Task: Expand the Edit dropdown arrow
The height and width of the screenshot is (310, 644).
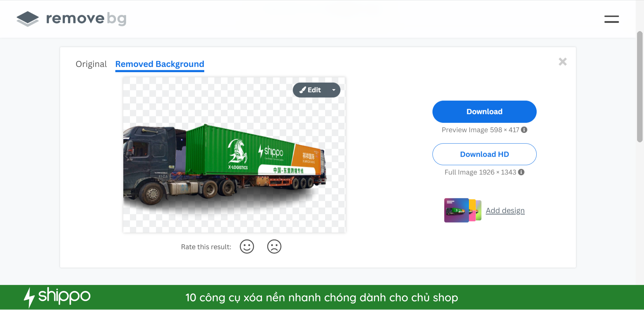Action: pos(334,90)
